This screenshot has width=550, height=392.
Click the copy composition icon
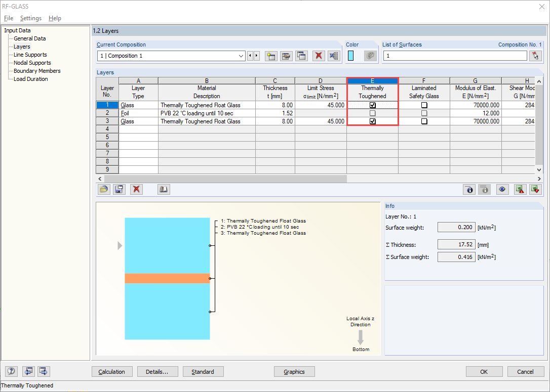302,56
